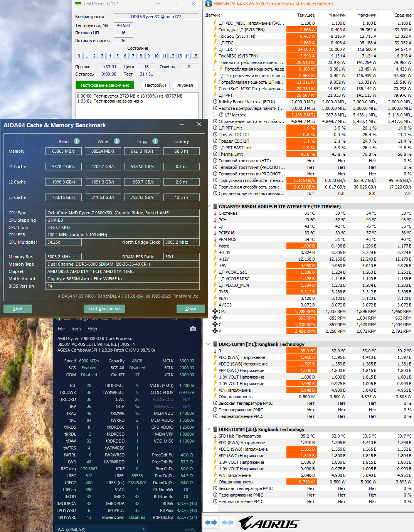This screenshot has height=532, width=414.
Task: Click core box 15 in TestMem5 Состояние row
Action: point(195,56)
